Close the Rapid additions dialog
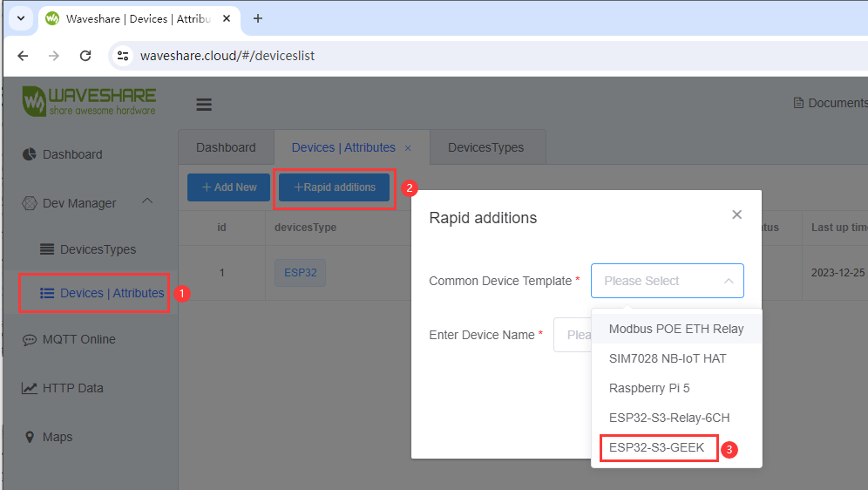Viewport: 868px width, 490px height. 736,214
